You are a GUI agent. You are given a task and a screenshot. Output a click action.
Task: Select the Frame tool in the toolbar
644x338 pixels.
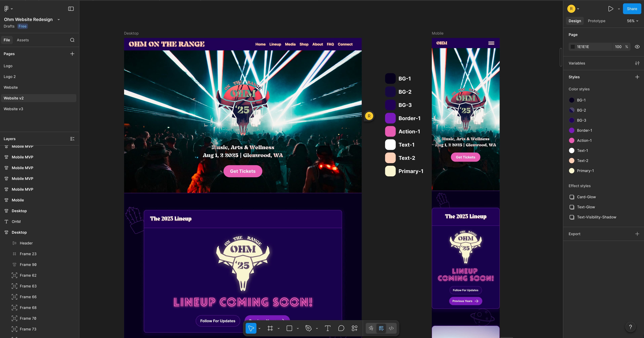(x=271, y=328)
